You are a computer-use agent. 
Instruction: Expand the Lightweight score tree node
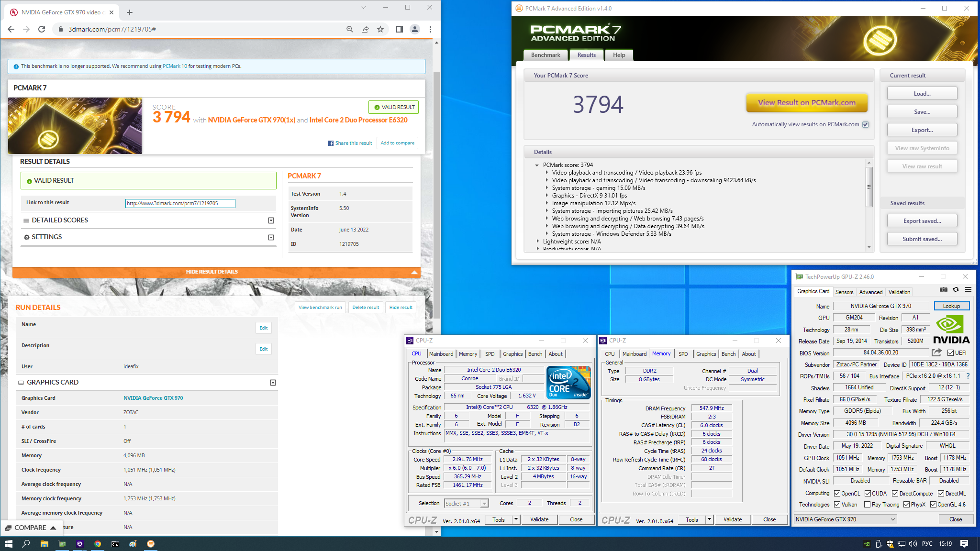537,242
